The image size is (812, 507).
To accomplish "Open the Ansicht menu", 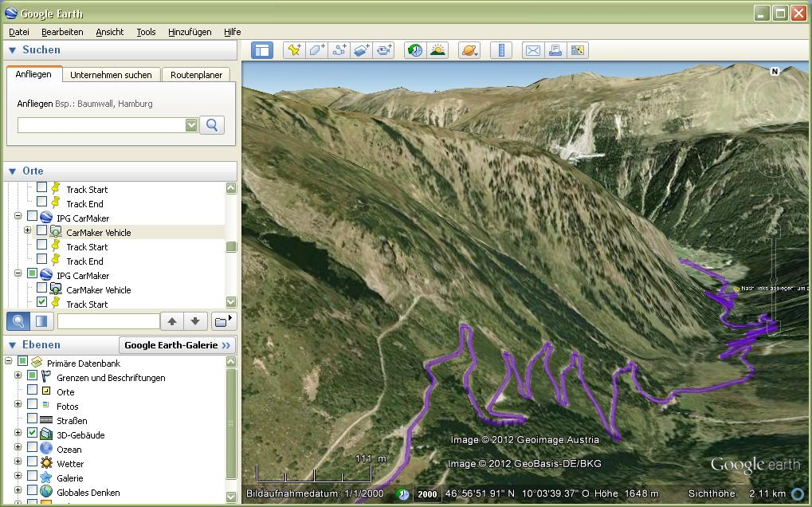I will coord(110,32).
